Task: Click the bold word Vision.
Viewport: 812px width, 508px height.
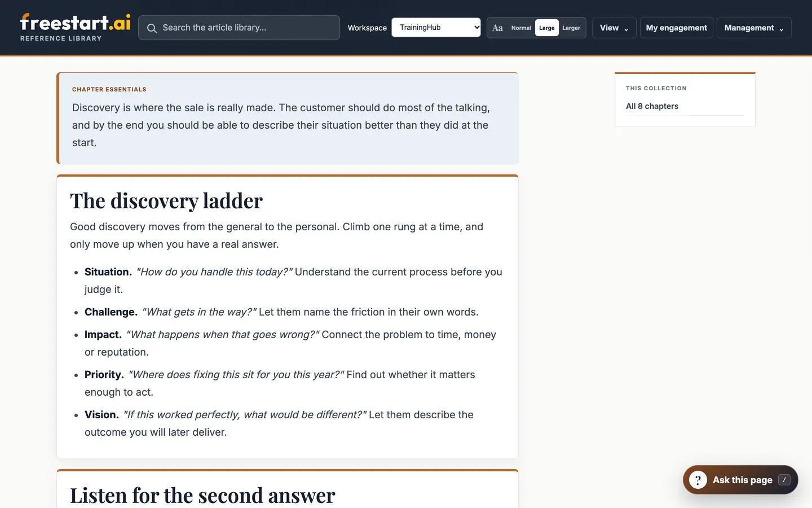Action: tap(101, 415)
